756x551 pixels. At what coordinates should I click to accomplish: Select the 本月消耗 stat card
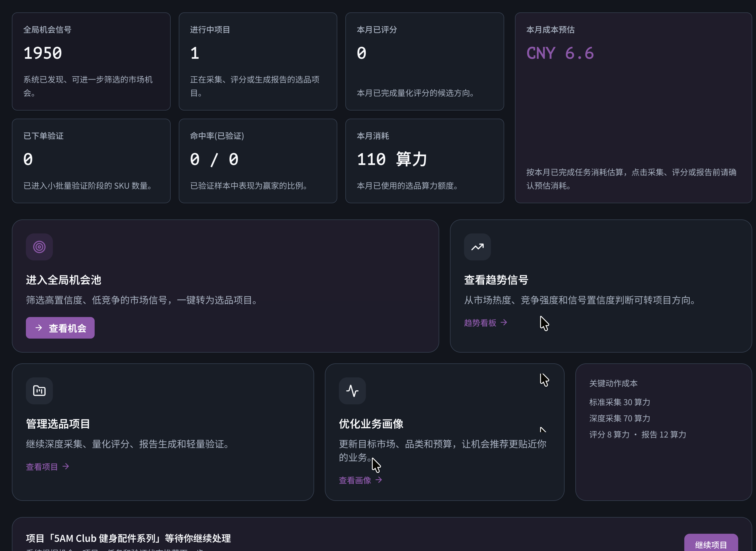[424, 161]
